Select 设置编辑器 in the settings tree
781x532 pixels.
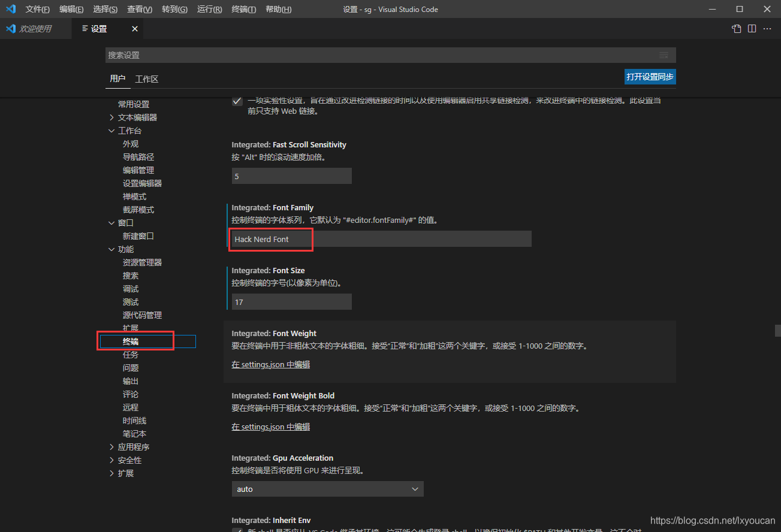(x=142, y=183)
